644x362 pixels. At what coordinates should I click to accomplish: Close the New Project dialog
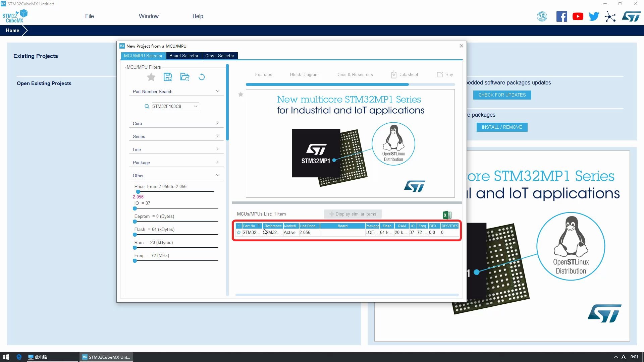462,46
